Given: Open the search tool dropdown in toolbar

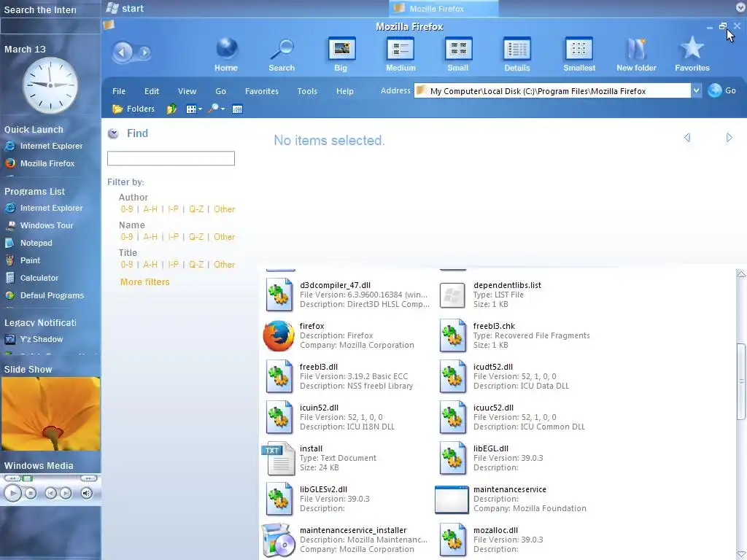Looking at the screenshot, I should click(216, 109).
